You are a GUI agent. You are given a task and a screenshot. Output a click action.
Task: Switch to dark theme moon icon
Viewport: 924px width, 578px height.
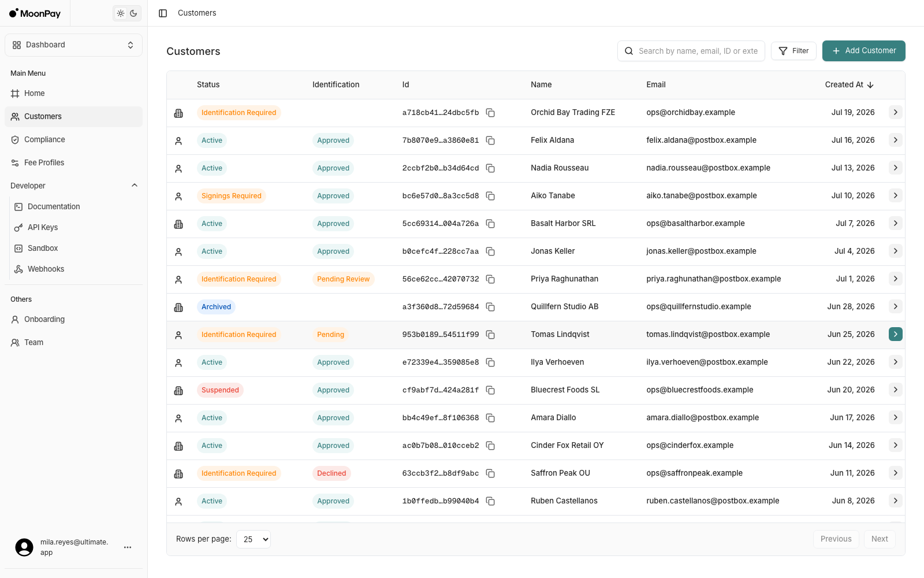point(133,13)
